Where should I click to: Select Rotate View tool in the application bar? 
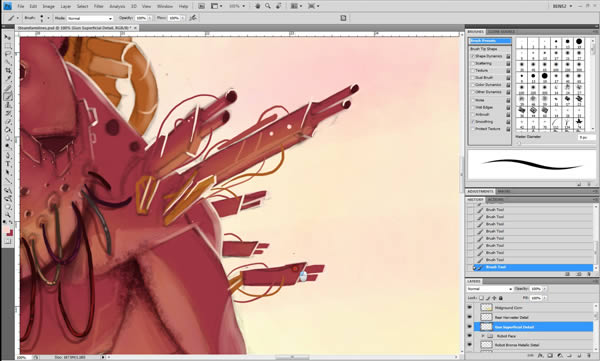coord(279,6)
